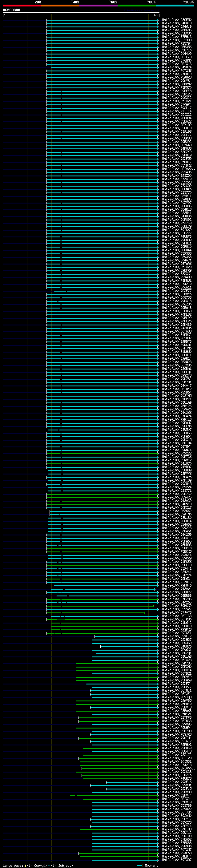Select hit UniRef100_P25794

(x=177, y=43)
